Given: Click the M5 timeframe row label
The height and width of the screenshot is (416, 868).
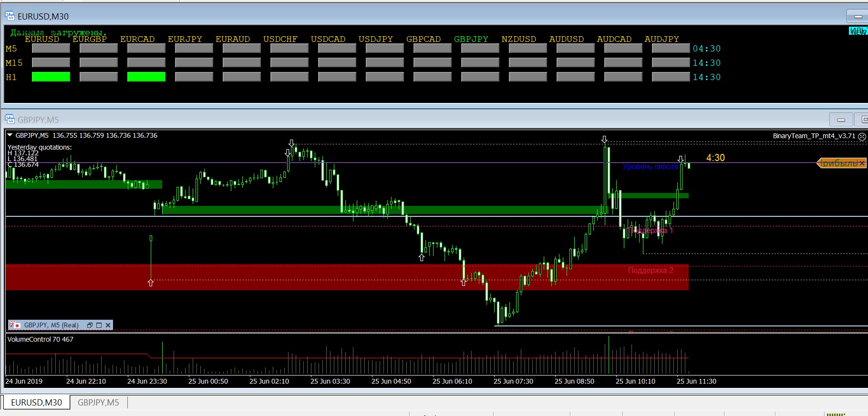Looking at the screenshot, I should (11, 49).
